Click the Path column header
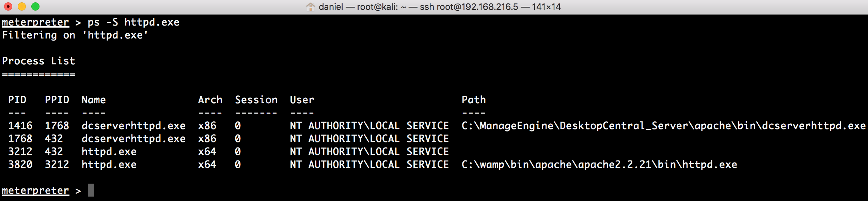 [474, 100]
